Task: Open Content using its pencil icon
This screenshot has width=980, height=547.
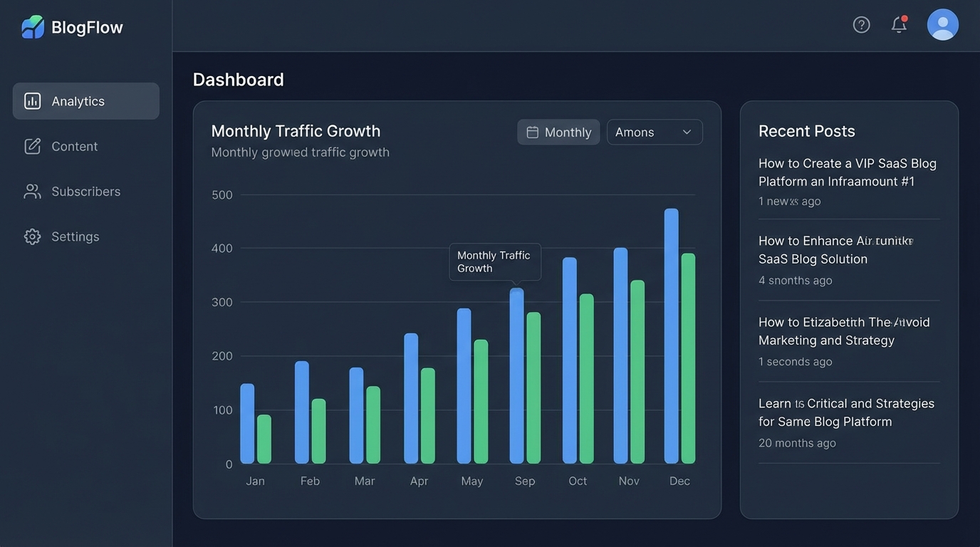Action: click(32, 146)
